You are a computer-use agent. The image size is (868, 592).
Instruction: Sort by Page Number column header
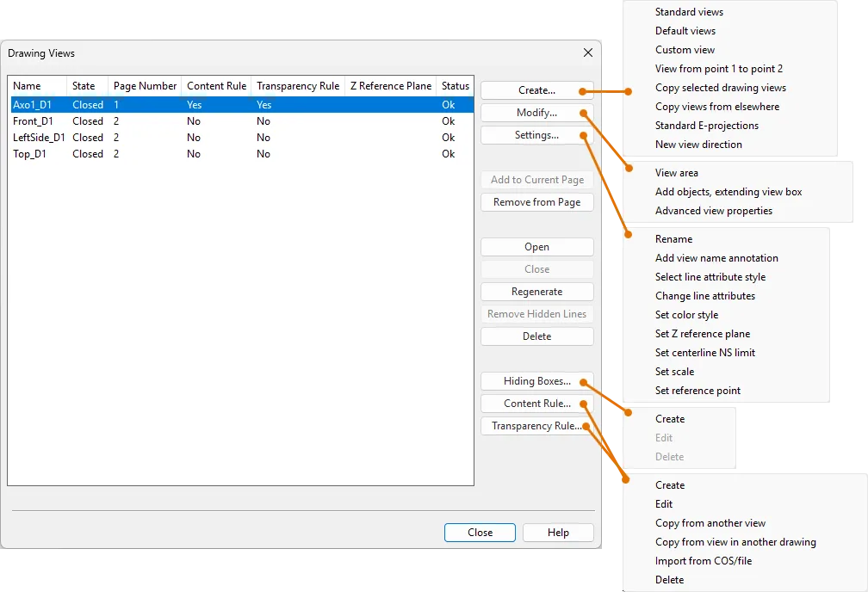coord(145,86)
